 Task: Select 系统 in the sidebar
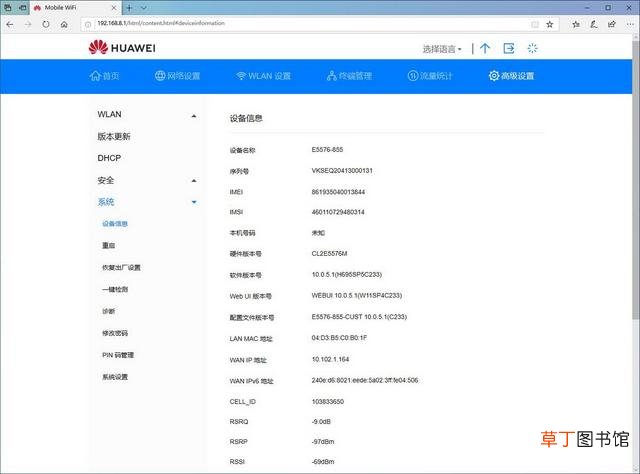tap(106, 202)
